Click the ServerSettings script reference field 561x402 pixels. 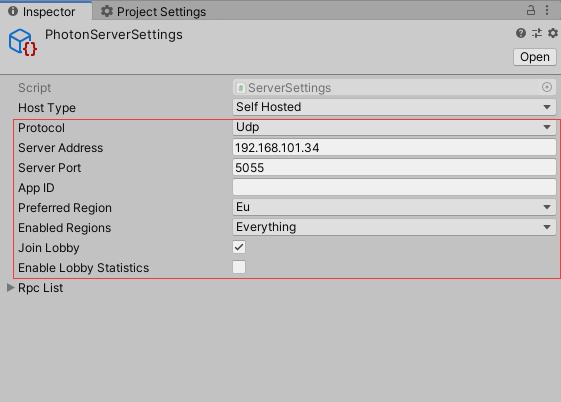[x=394, y=87]
